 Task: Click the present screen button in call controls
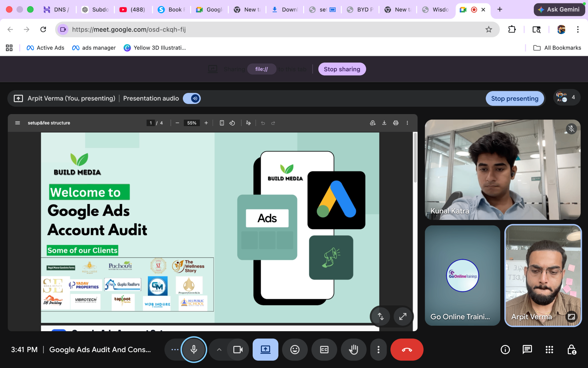click(265, 350)
